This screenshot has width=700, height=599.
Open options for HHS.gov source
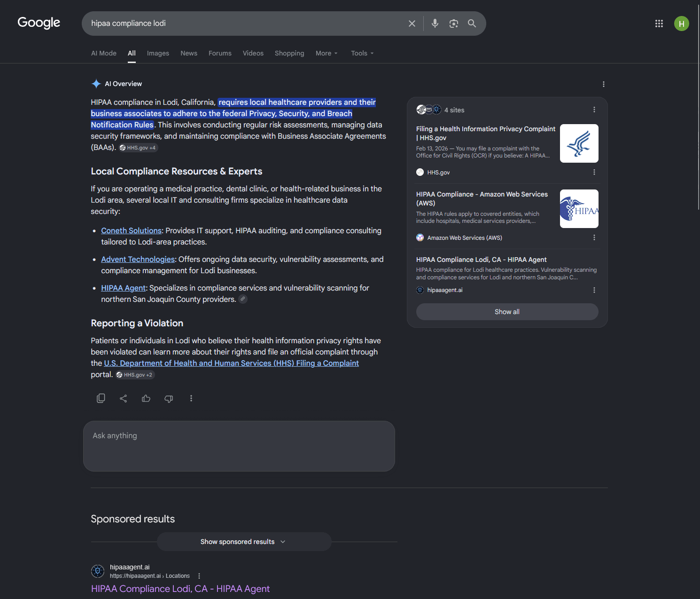coord(594,172)
